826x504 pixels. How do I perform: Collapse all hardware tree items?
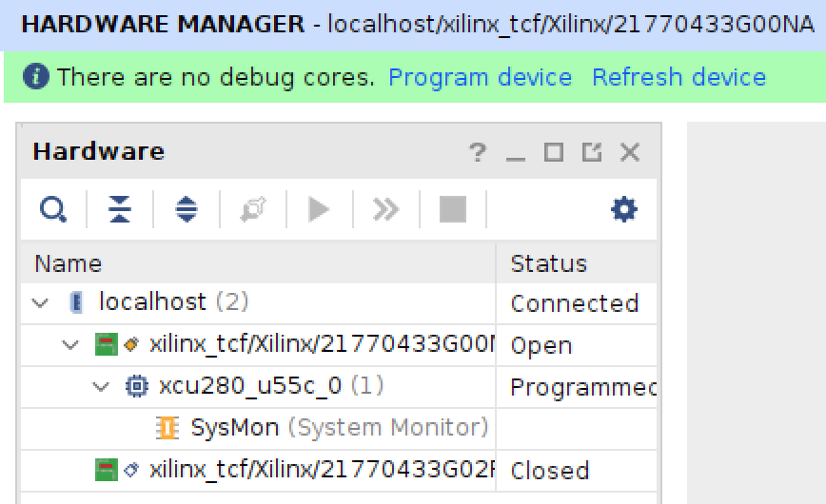pyautogui.click(x=120, y=209)
